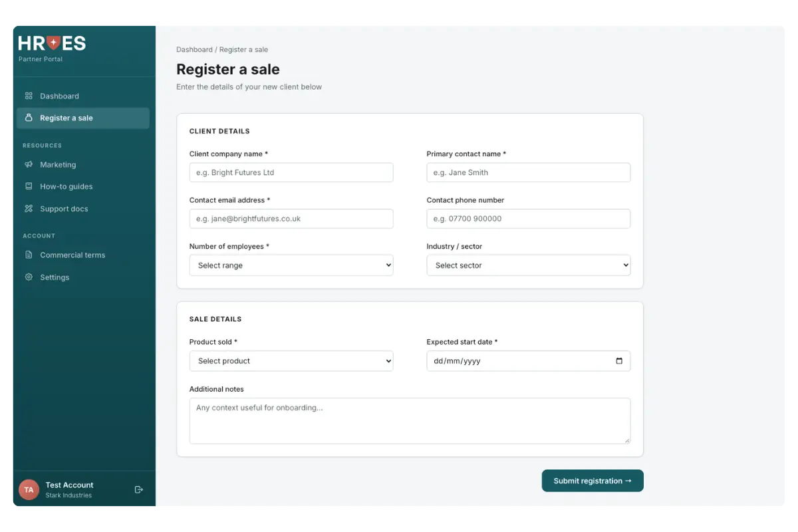
Task: Open the calendar picker icon in date field
Action: 619,361
